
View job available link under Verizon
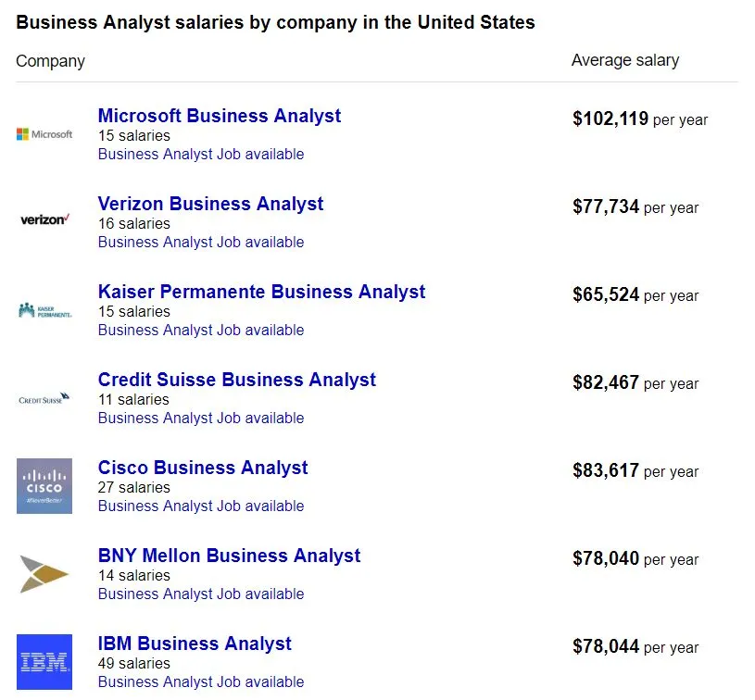[201, 243]
